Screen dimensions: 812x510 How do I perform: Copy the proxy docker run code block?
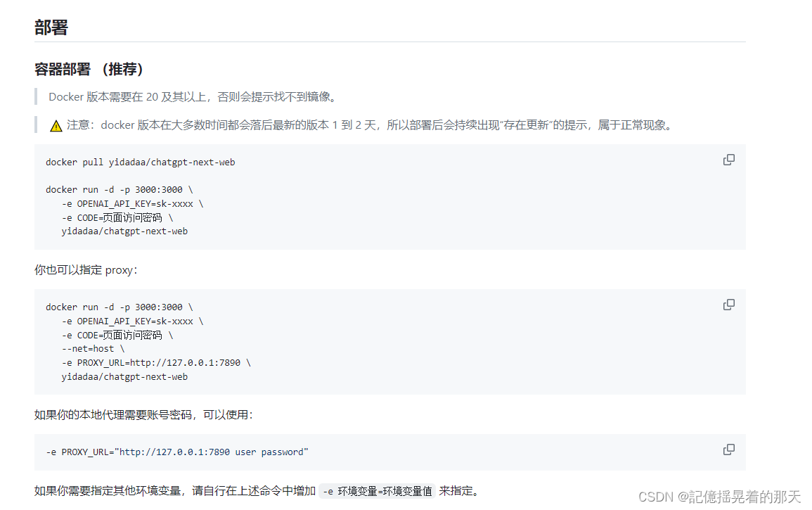point(728,305)
